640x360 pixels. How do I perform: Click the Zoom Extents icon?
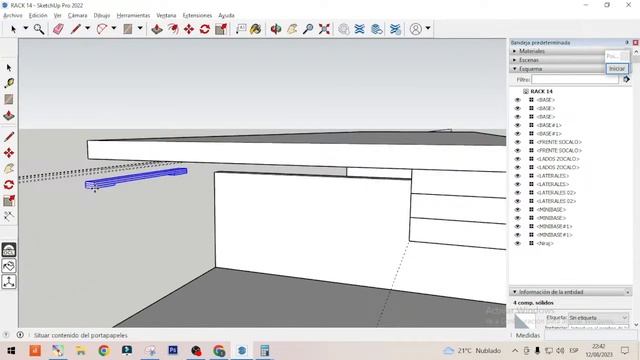[x=324, y=29]
